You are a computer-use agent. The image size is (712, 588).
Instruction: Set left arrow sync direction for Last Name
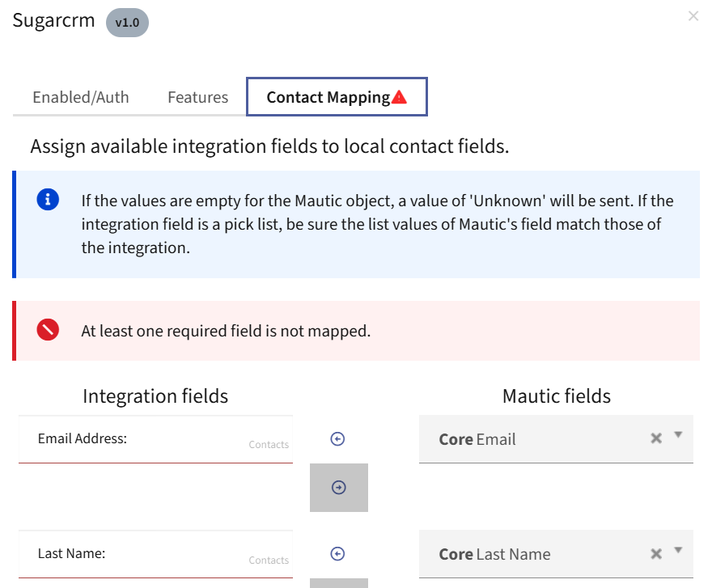(x=337, y=554)
